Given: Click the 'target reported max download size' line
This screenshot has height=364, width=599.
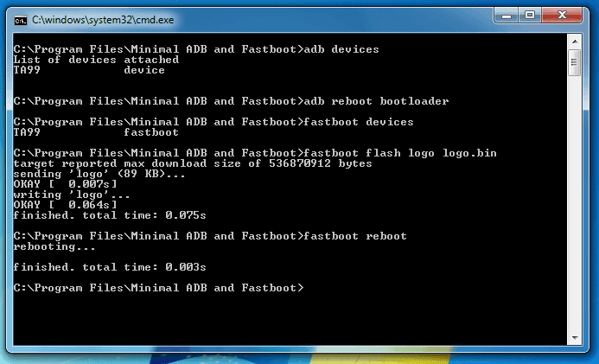Looking at the screenshot, I should (193, 163).
